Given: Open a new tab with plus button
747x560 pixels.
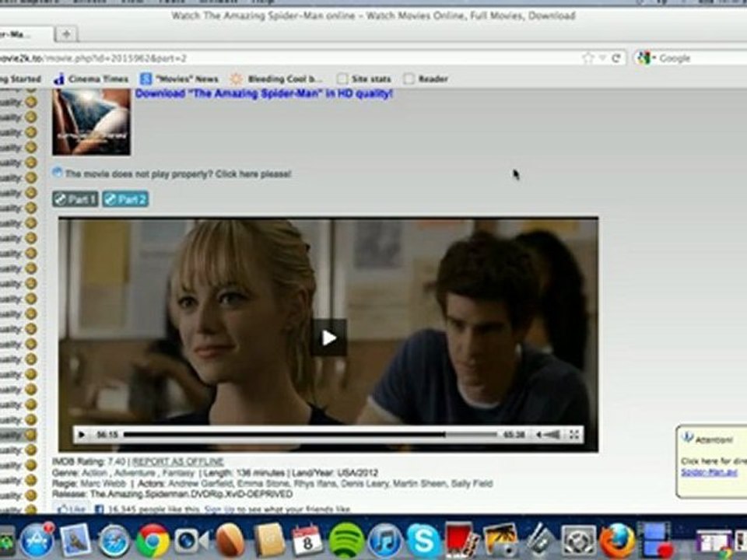Looking at the screenshot, I should [66, 33].
